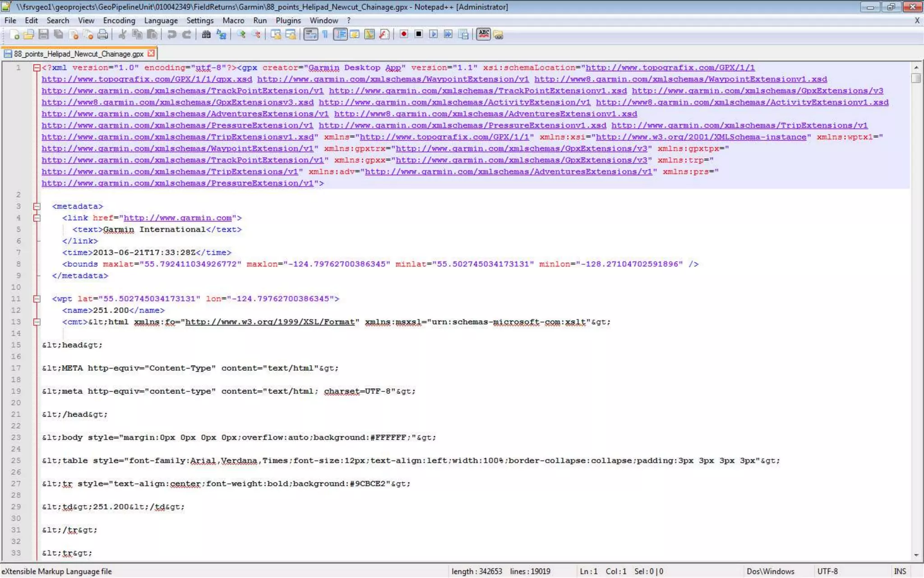The image size is (924, 578).
Task: Toggle Show All Characters pilcrow button
Action: [x=325, y=34]
